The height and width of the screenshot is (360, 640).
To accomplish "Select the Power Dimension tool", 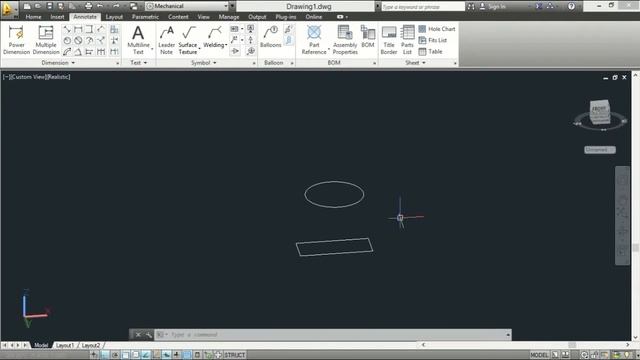I will [x=16, y=40].
